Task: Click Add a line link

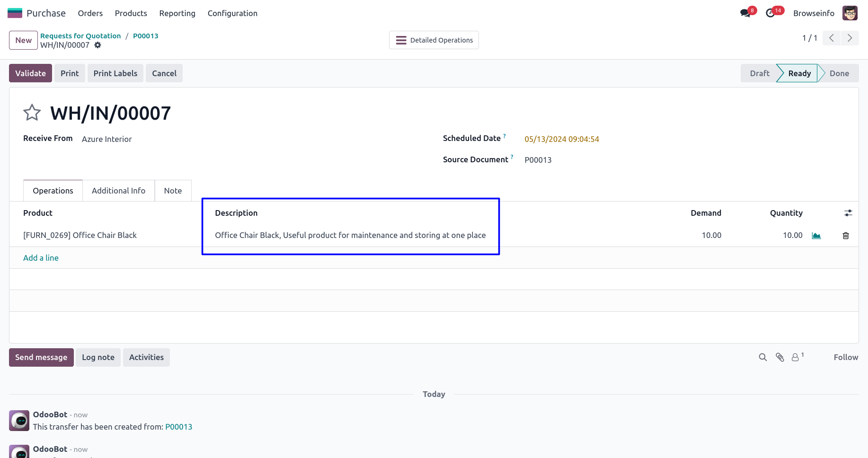Action: click(x=41, y=258)
